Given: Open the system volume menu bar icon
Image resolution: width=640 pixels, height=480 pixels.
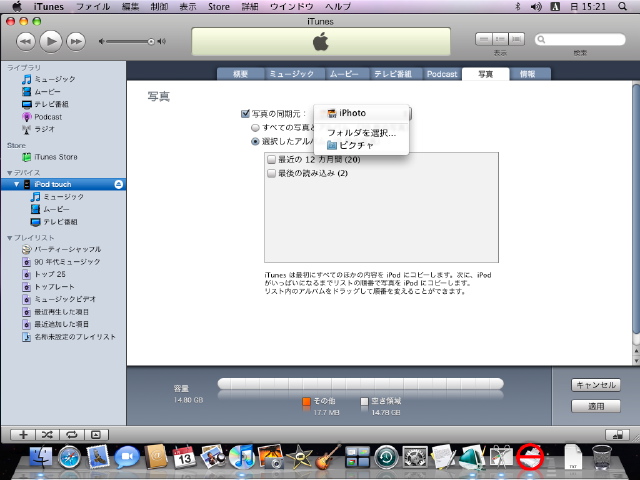Looking at the screenshot, I should pos(536,7).
